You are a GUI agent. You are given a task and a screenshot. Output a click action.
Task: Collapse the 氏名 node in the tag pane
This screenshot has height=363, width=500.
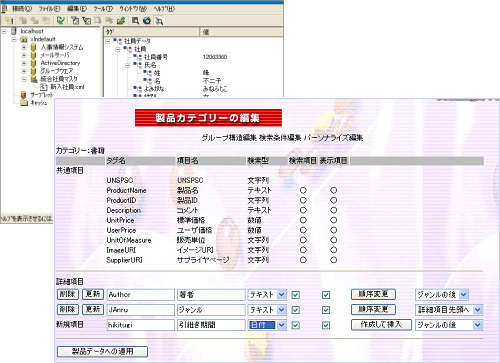tap(128, 65)
